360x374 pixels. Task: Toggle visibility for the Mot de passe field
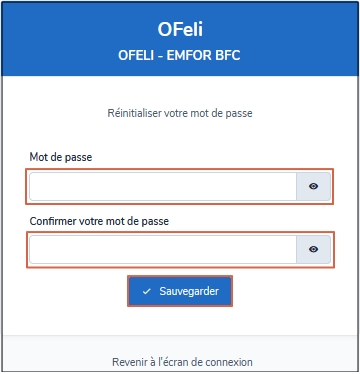point(314,186)
